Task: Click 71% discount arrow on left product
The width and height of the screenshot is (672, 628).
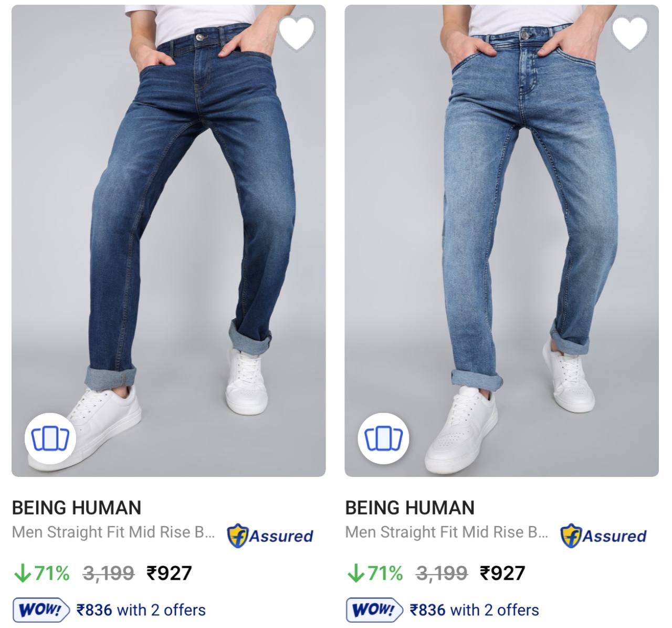Action: tap(22, 573)
